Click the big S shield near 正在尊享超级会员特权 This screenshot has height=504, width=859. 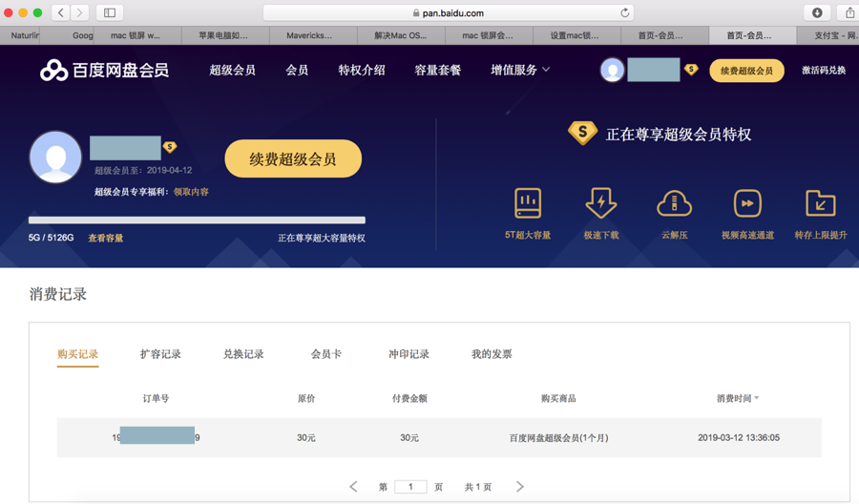[582, 133]
